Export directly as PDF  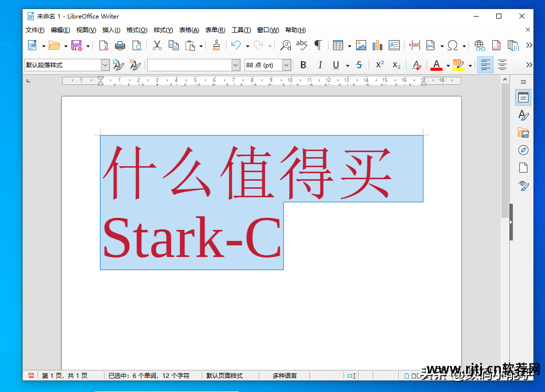pyautogui.click(x=103, y=46)
